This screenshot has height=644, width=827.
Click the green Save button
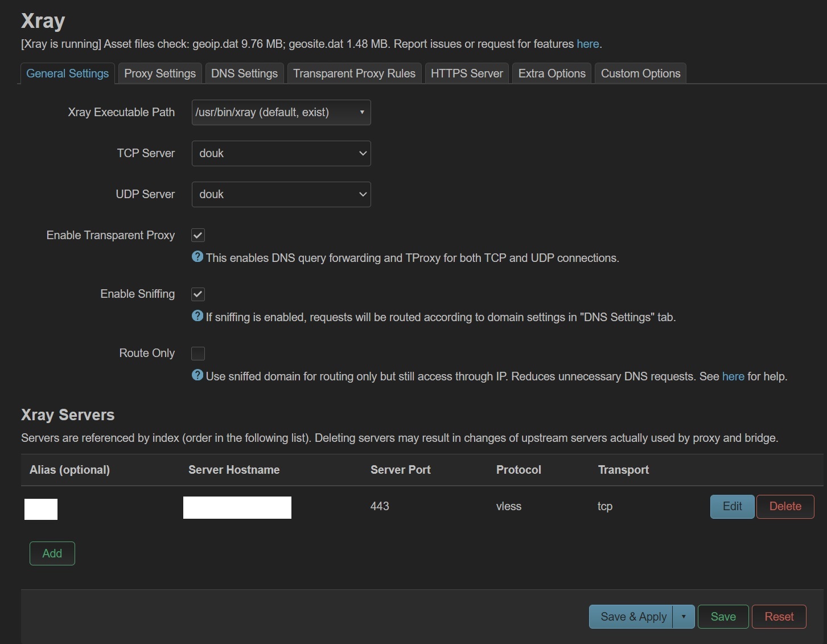coord(723,617)
